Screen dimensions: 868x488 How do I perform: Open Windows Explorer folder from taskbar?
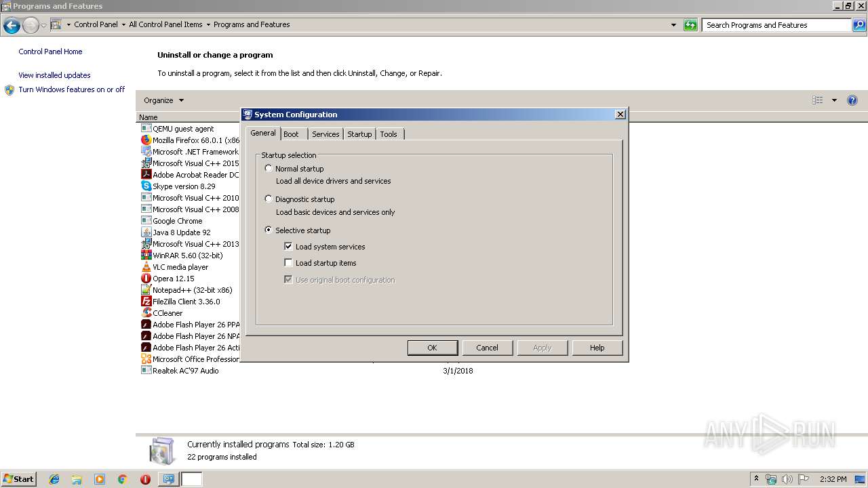click(77, 479)
